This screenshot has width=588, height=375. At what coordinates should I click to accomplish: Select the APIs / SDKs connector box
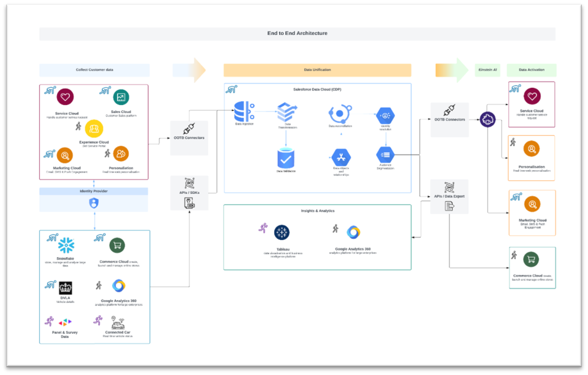pos(189,193)
